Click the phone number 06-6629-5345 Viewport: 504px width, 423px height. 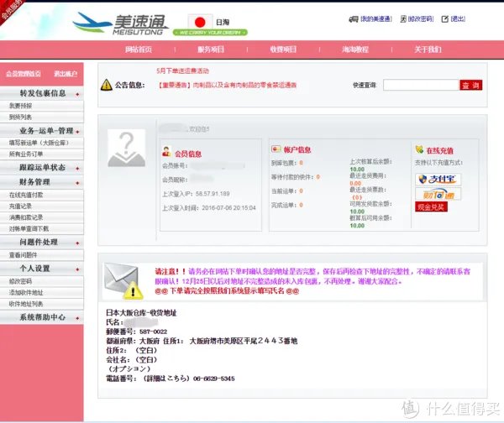point(214,379)
